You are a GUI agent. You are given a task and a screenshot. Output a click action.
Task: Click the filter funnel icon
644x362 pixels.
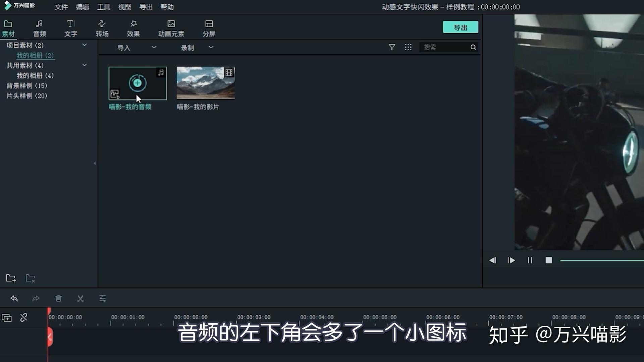[x=392, y=47]
